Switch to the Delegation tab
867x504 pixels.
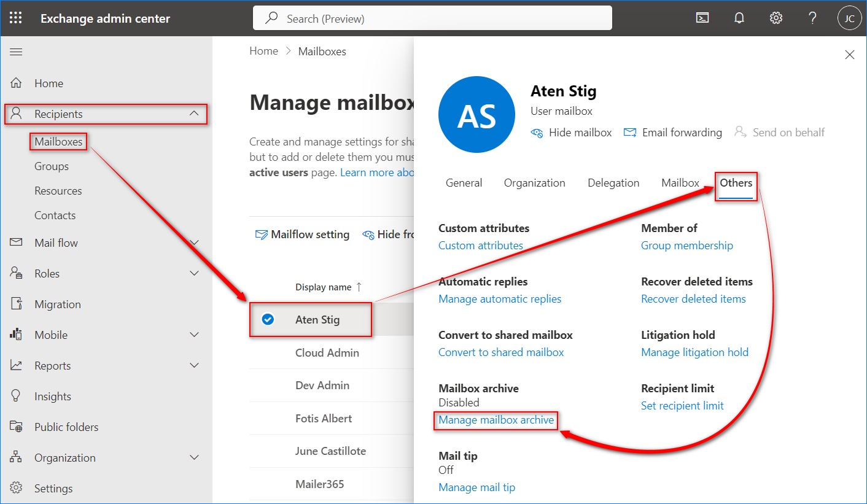click(x=613, y=183)
